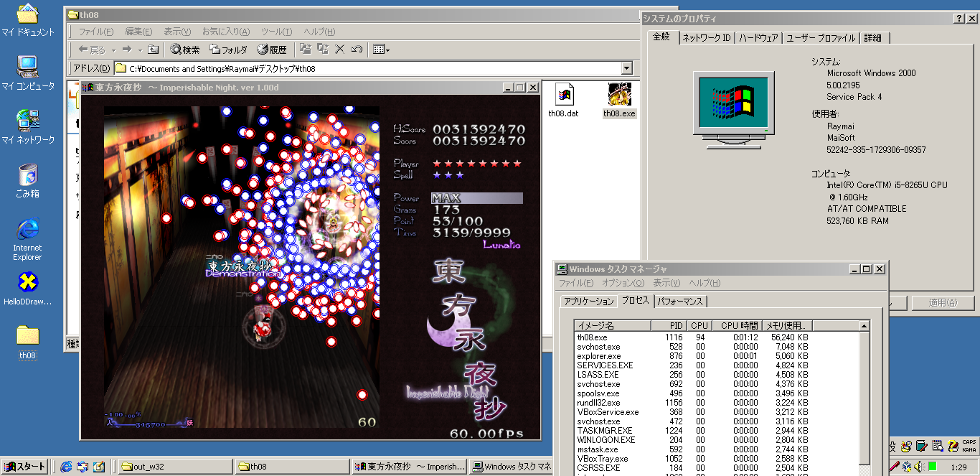Image resolution: width=980 pixels, height=476 pixels.
Task: Click the 東方永夜抄 game taskbar button
Action: pos(410,467)
